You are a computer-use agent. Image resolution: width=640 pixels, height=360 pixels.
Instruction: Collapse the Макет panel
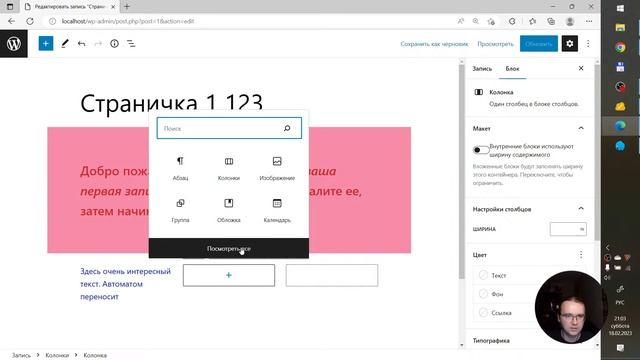[581, 128]
